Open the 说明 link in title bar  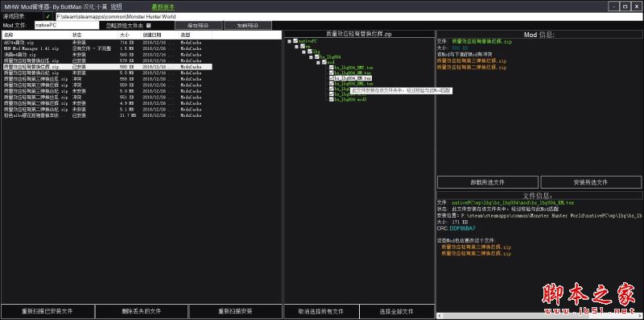(116, 6)
